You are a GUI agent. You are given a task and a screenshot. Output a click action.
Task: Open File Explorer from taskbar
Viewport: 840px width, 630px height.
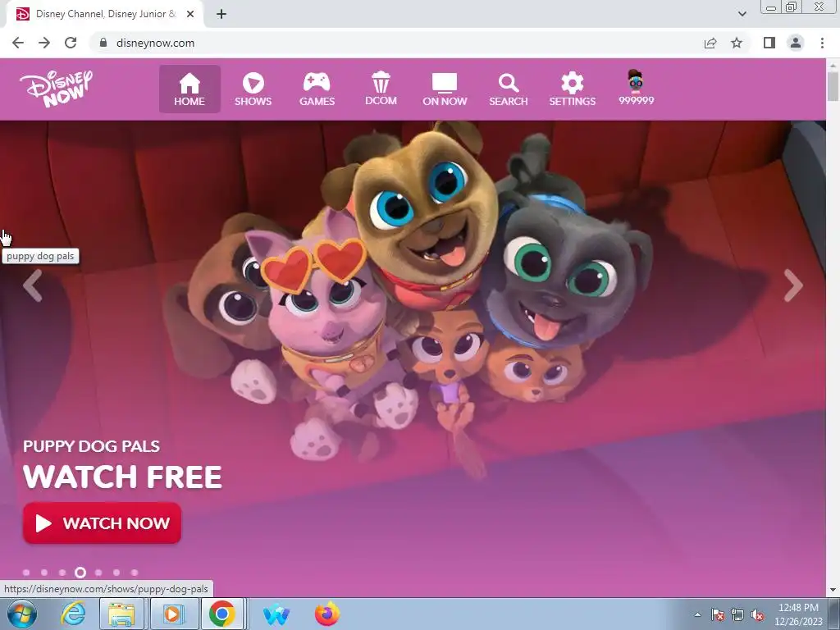[x=121, y=614]
